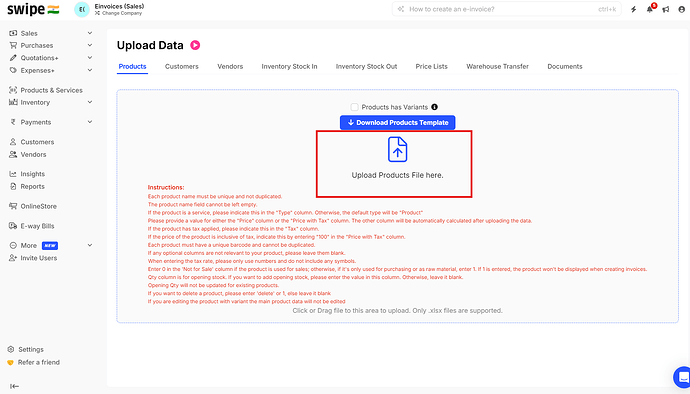Viewport: 690px width, 394px height.
Task: Click the Einvoices (Sales) company name
Action: [119, 6]
